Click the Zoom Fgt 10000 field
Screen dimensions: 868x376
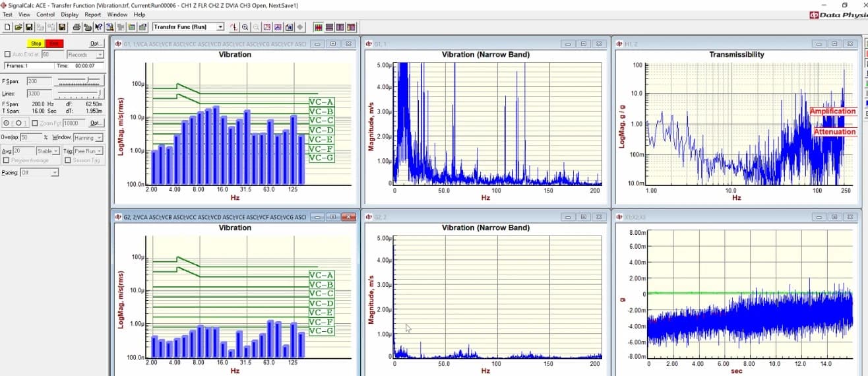click(74, 123)
